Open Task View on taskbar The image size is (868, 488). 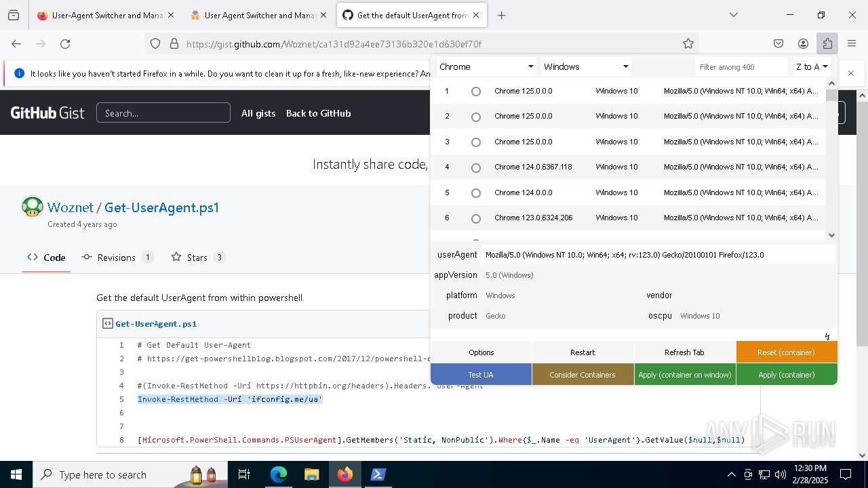pos(244,474)
